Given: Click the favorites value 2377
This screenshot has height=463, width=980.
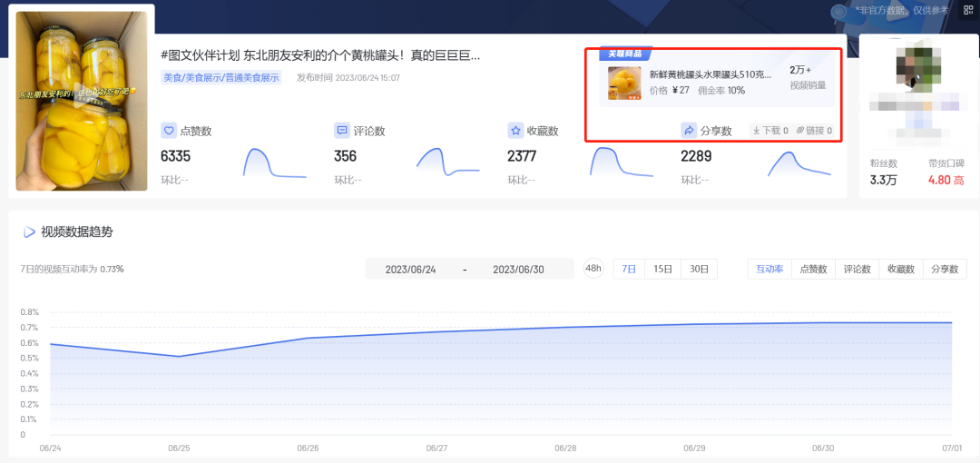Looking at the screenshot, I should point(522,156).
